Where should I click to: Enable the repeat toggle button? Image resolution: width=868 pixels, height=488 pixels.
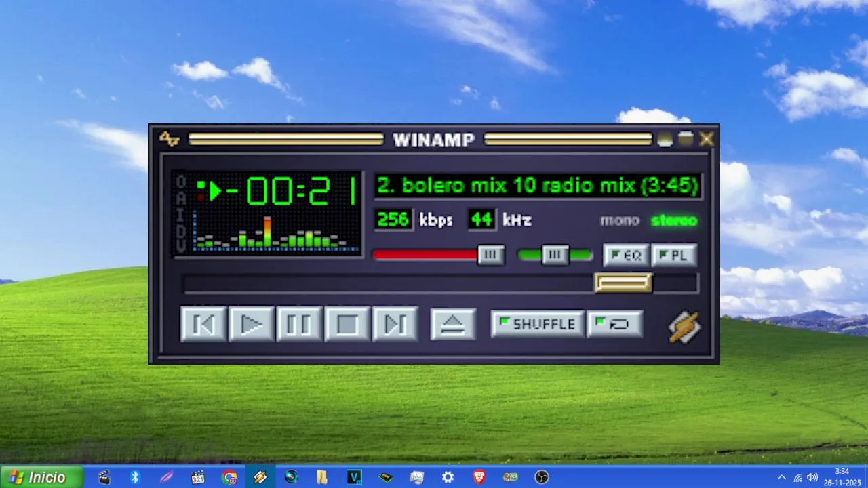tap(614, 324)
